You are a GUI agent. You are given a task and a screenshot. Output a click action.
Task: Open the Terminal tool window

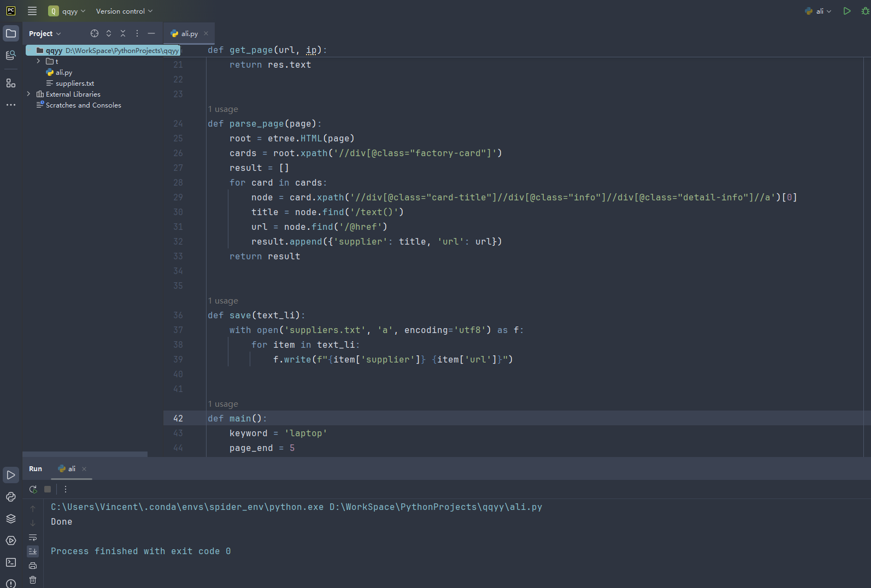click(11, 562)
